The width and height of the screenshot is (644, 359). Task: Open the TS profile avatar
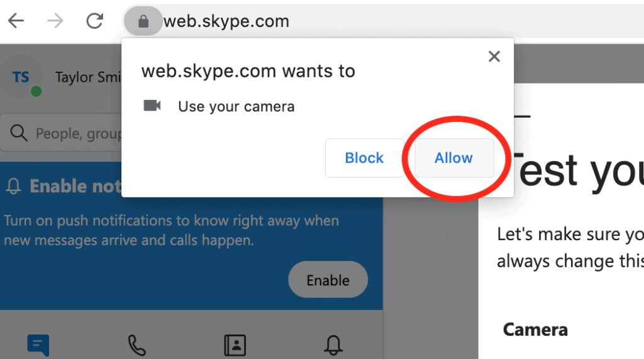pyautogui.click(x=21, y=77)
